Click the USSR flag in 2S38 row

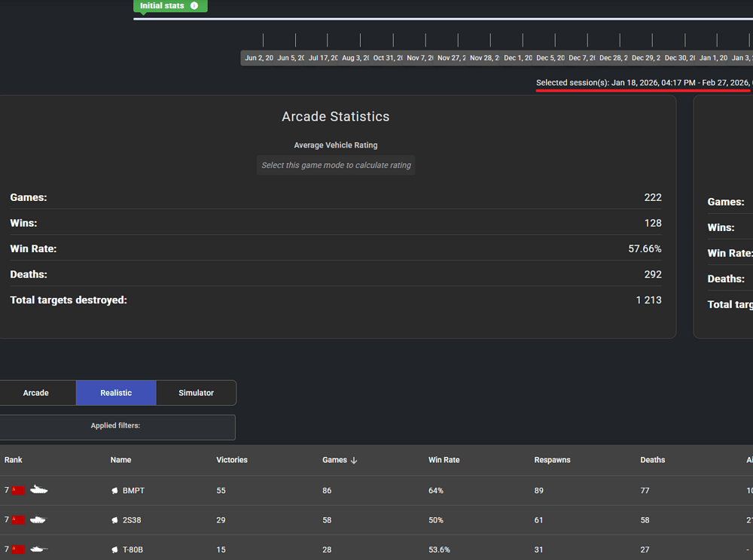click(19, 520)
